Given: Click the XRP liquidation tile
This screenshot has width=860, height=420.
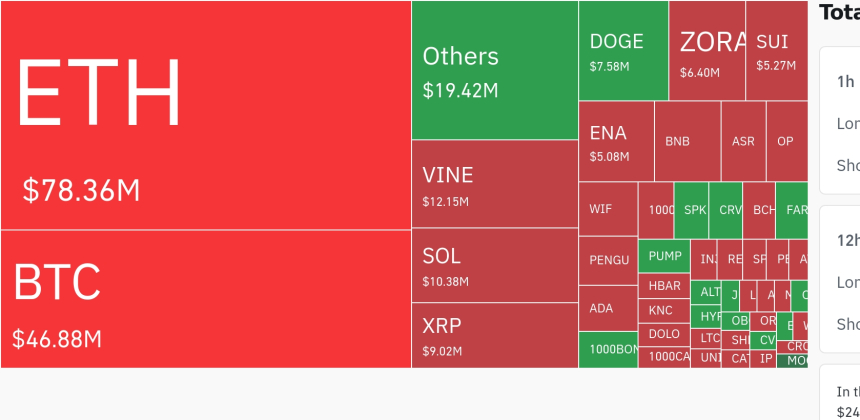Looking at the screenshot, I should [x=494, y=335].
